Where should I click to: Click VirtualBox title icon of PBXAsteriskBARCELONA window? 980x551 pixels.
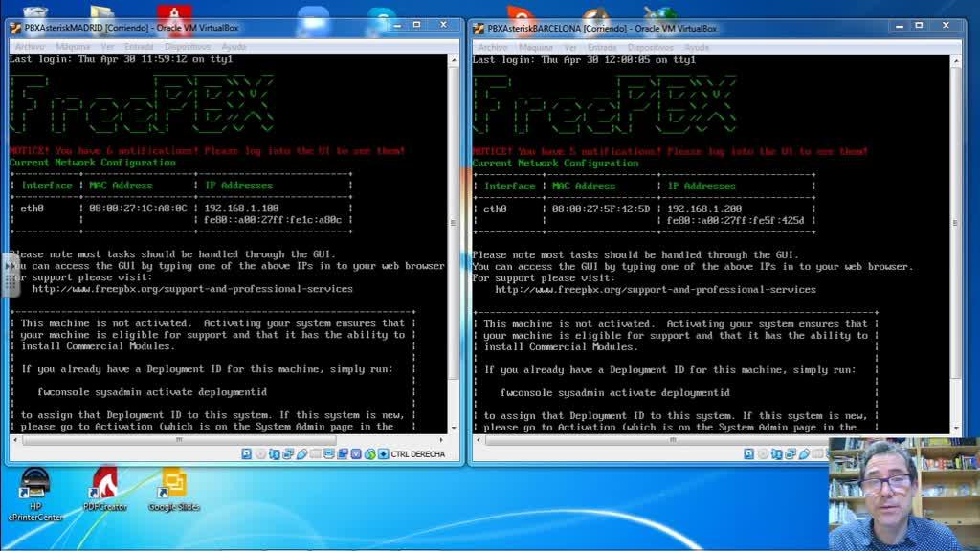pyautogui.click(x=479, y=29)
